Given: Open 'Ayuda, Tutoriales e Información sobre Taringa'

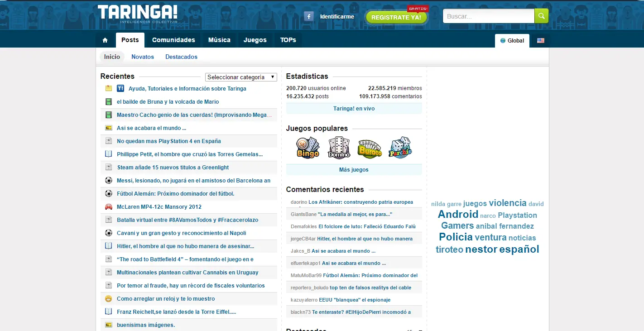Looking at the screenshot, I should tap(187, 89).
